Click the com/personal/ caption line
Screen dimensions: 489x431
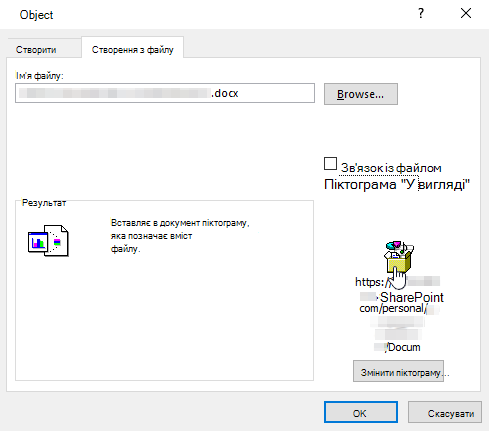coord(393,308)
